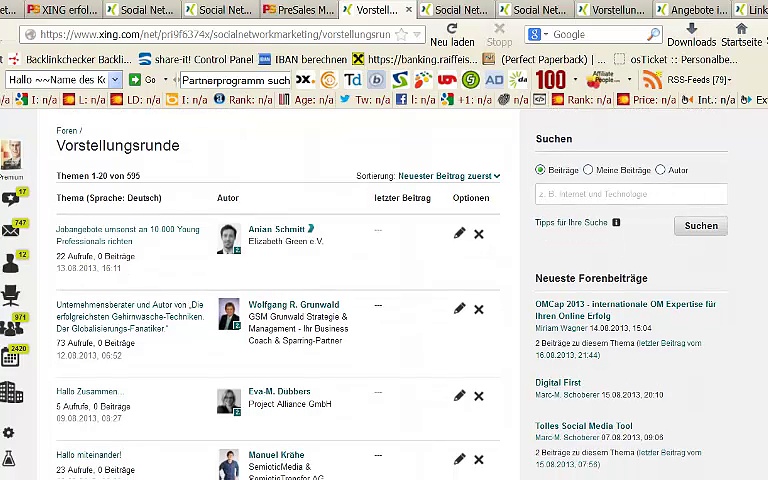
Task: Select the Meine Beiträge radio button
Action: [x=588, y=170]
